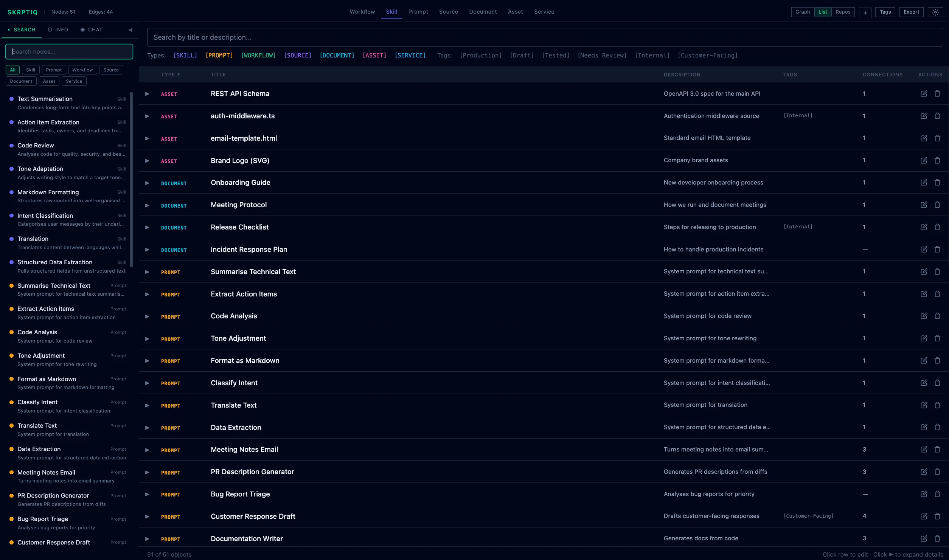Open the edit pencil icon on REST API Schema row
Image resolution: width=949 pixels, height=560 pixels.
(924, 93)
